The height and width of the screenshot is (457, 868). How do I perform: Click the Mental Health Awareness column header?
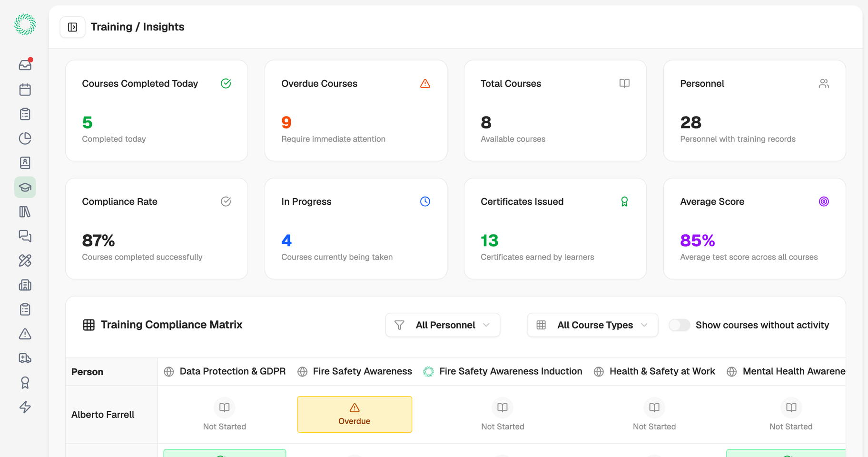pyautogui.click(x=786, y=372)
